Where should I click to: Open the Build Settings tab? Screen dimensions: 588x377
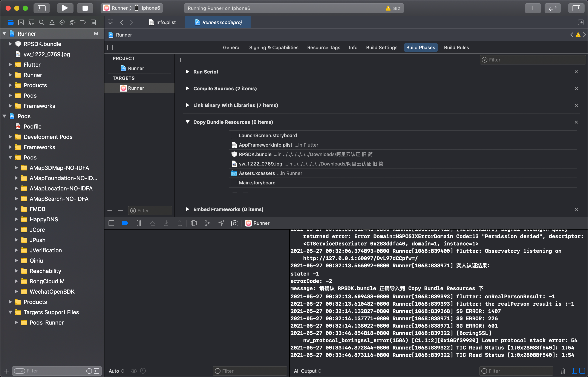pos(382,48)
